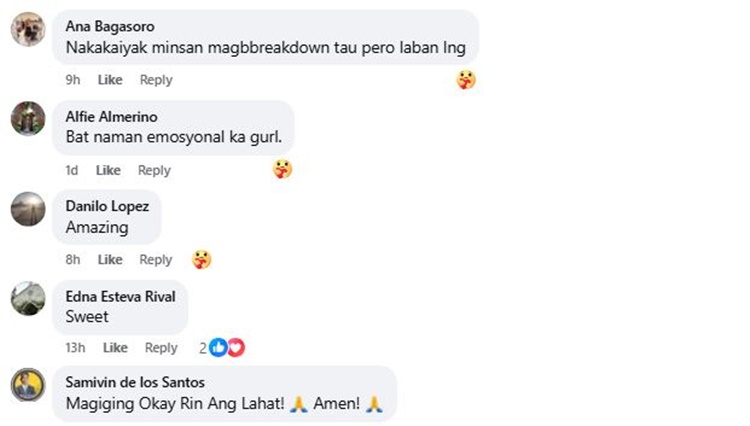Screen dimensions: 750x426
Task: Click care reaction emoji on Ana Bagasoro's comment
Action: [x=466, y=80]
